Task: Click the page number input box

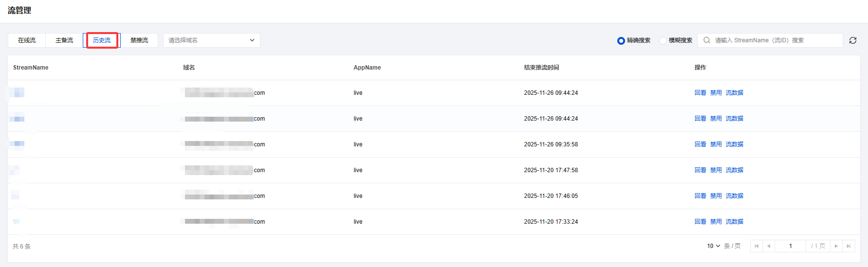Action: (x=790, y=246)
